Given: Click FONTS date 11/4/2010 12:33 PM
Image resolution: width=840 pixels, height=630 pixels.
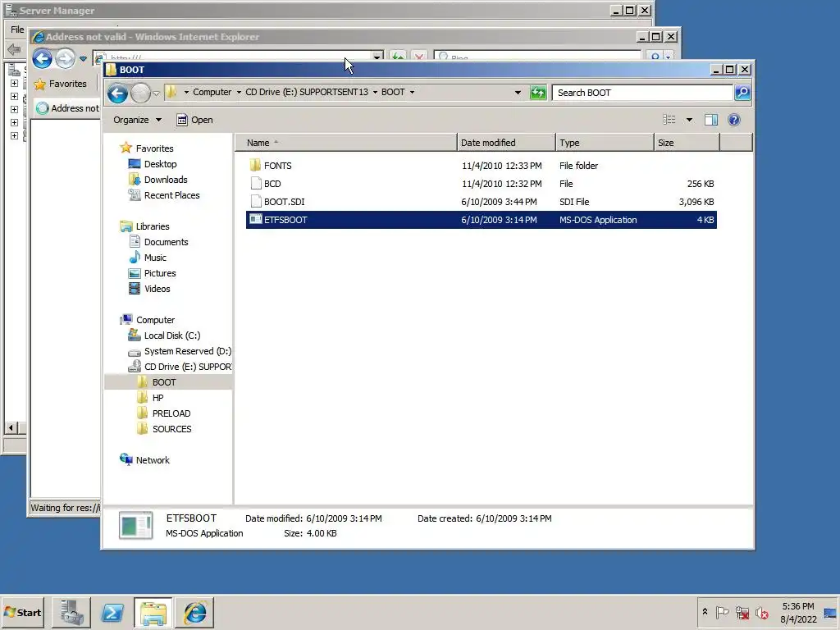Looking at the screenshot, I should point(501,166).
